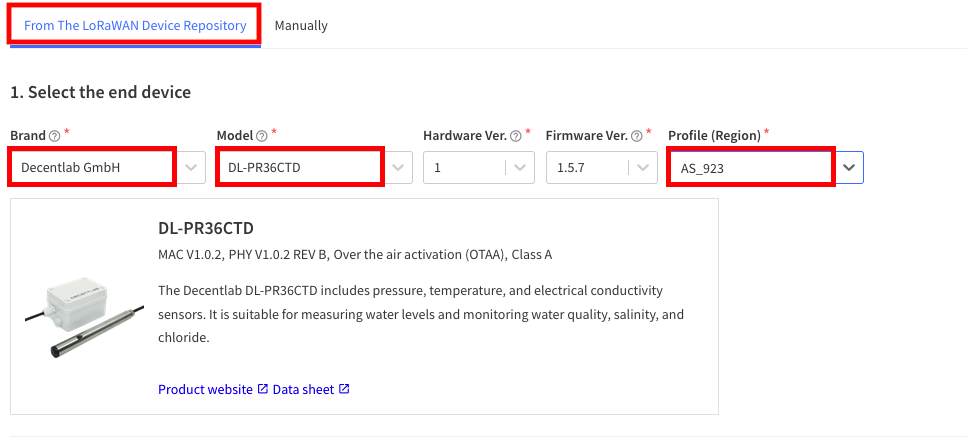Expand the Brand dropdown chevron

[x=191, y=168]
